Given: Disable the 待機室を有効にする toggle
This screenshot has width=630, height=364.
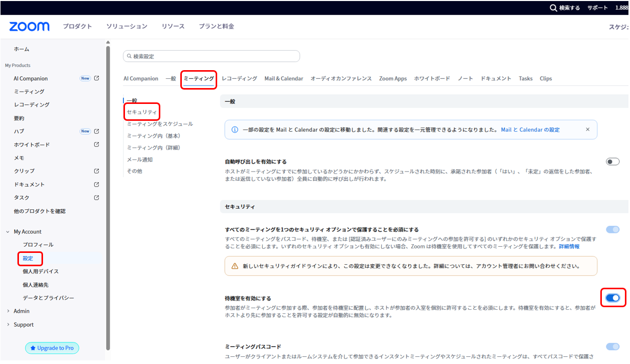Looking at the screenshot, I should click(613, 297).
